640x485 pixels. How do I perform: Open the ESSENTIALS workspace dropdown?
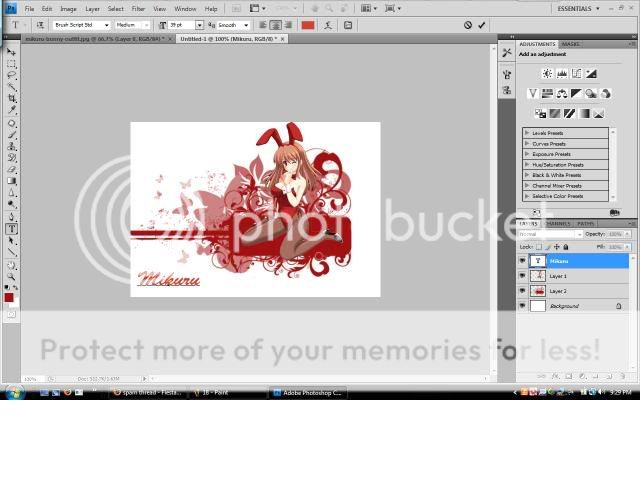578,9
